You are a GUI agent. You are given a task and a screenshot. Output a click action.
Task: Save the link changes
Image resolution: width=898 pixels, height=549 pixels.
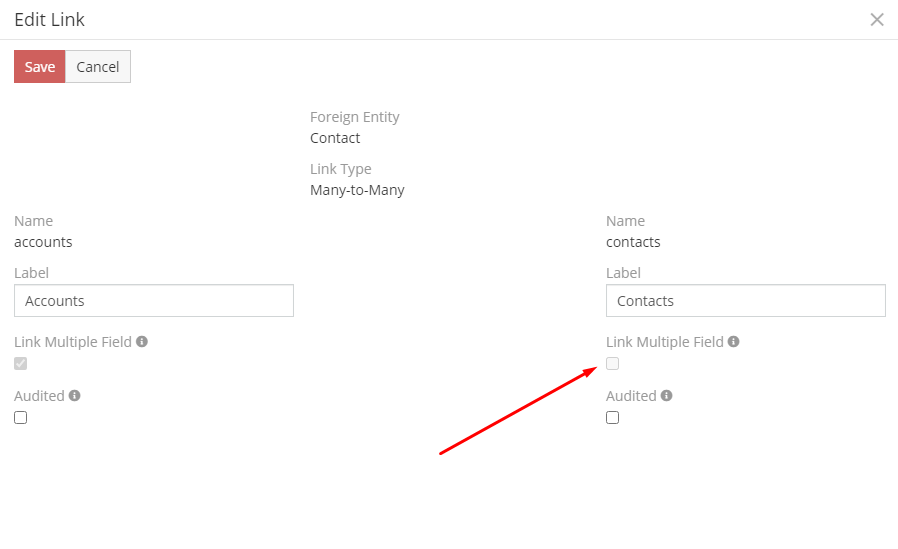click(x=40, y=67)
